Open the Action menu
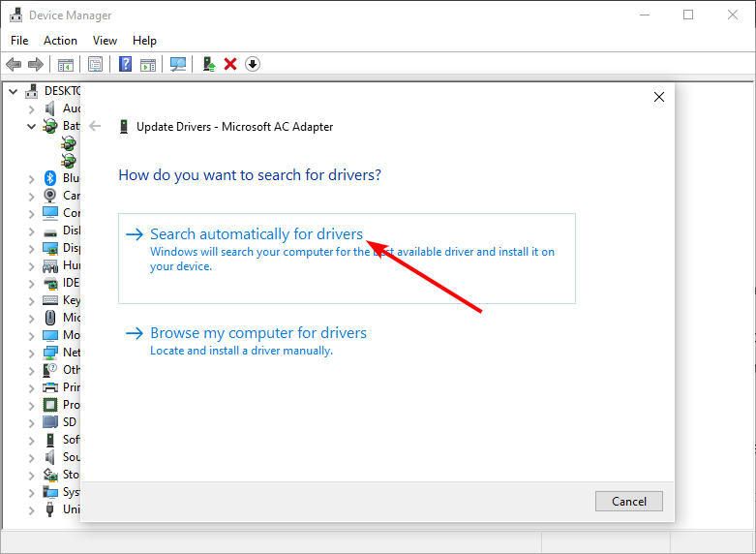Screen dimensions: 756x554 60,41
